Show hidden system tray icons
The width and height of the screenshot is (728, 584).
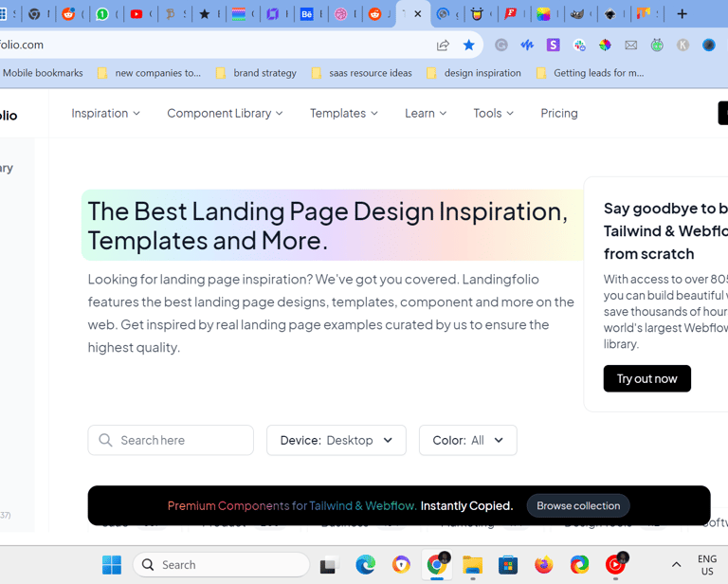(677, 565)
